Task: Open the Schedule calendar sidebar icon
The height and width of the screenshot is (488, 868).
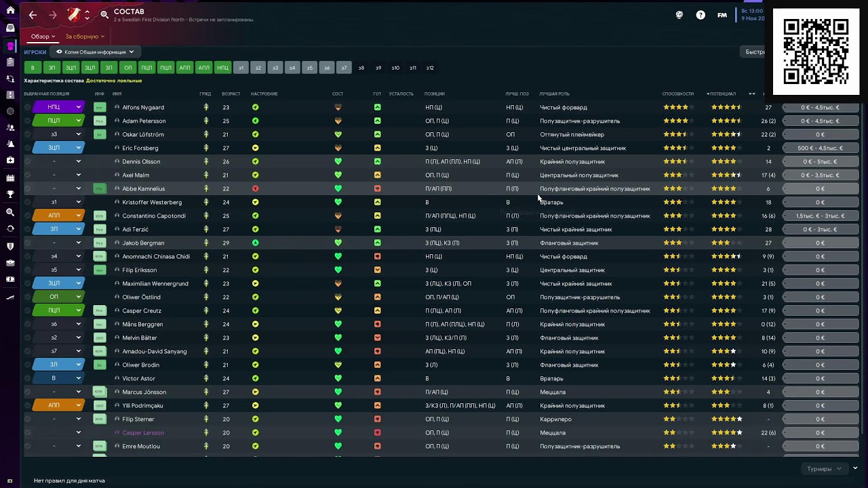Action: (x=10, y=178)
